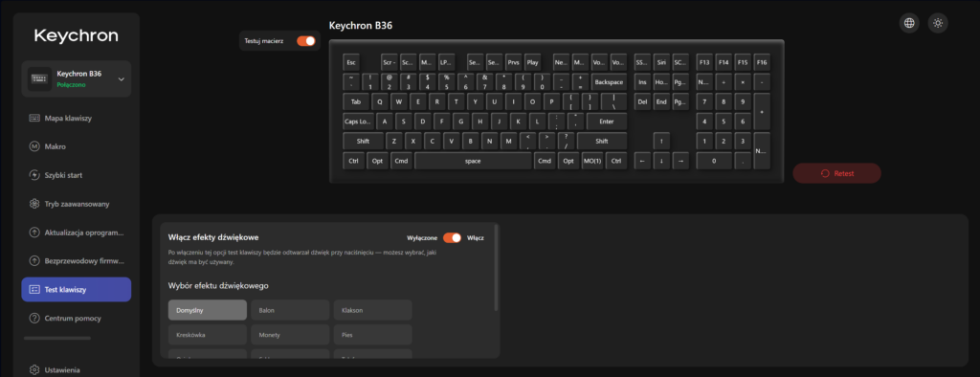
Task: Click the Szybki start lightning icon
Action: tap(34, 175)
